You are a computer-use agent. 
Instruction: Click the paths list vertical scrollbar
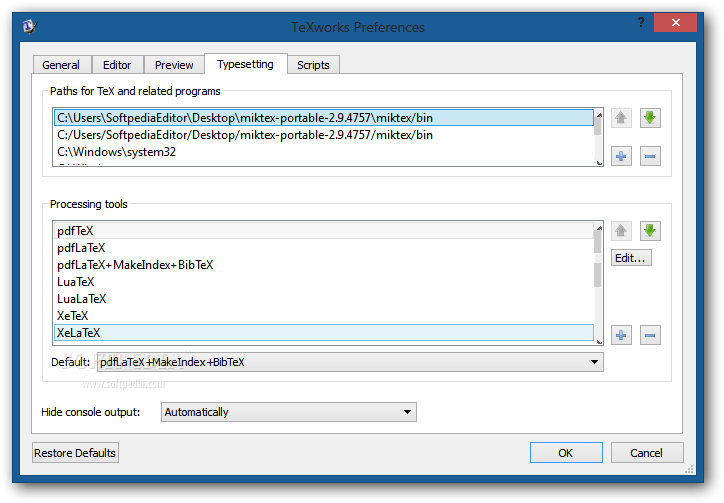point(599,137)
